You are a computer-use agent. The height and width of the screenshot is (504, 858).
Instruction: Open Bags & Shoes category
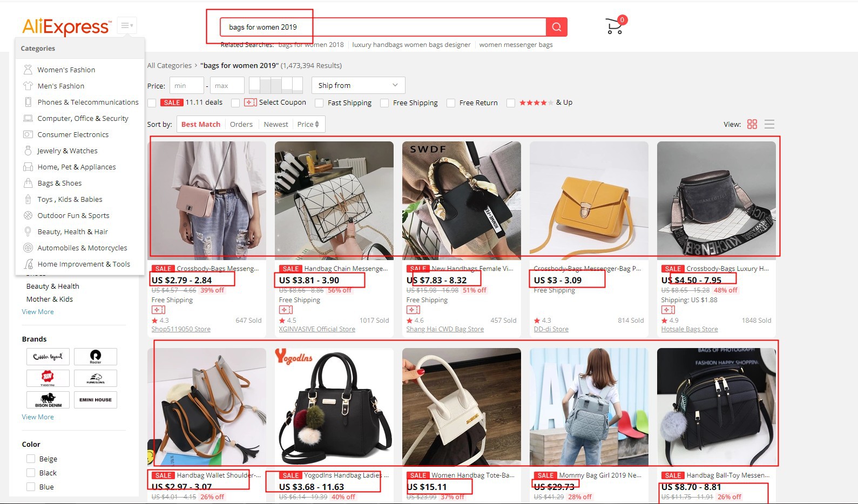pos(59,183)
